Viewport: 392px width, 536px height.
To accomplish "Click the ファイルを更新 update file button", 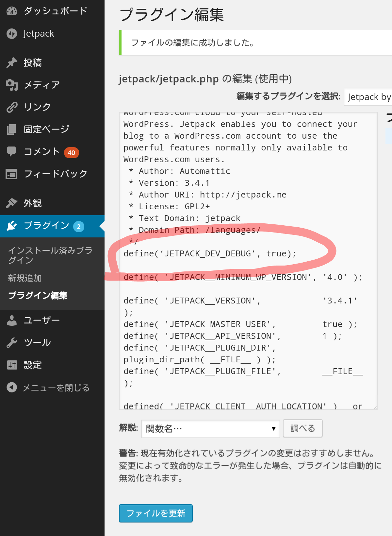I will click(156, 513).
